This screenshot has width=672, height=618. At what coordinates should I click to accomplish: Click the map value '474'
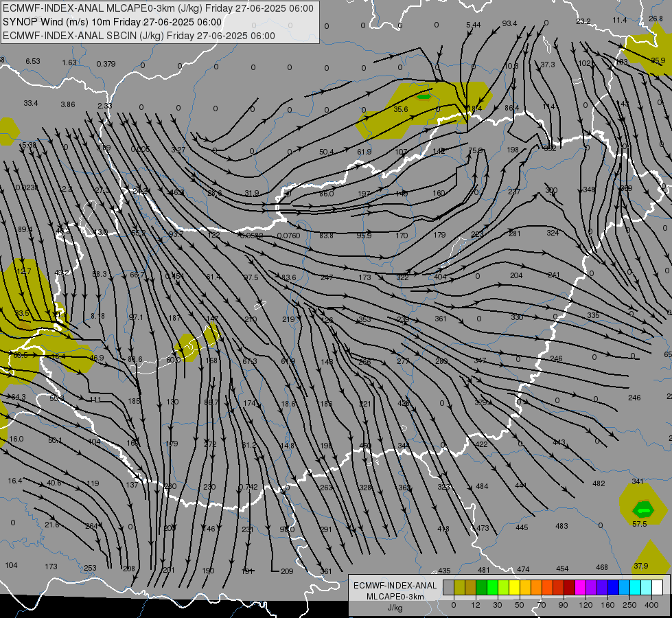[x=523, y=569]
